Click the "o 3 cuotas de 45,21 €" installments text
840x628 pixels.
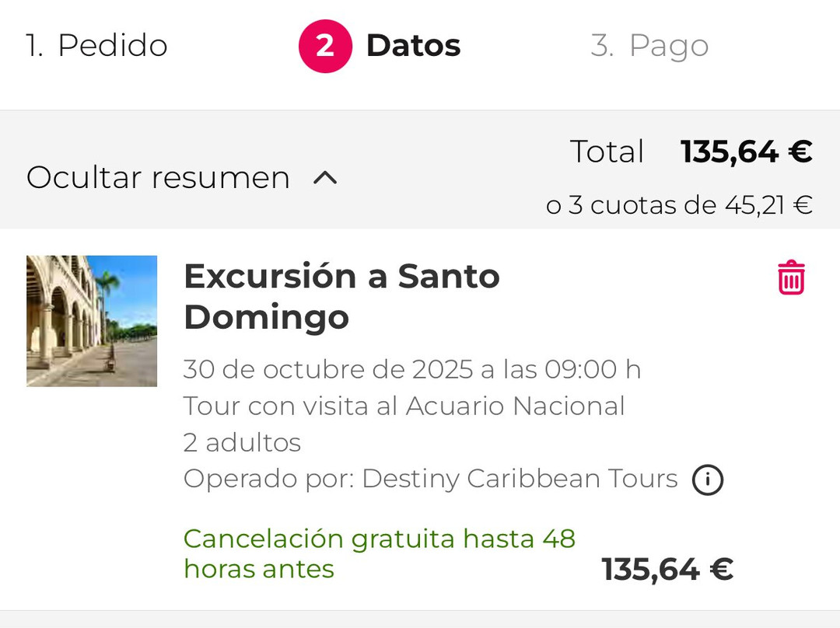(x=679, y=205)
